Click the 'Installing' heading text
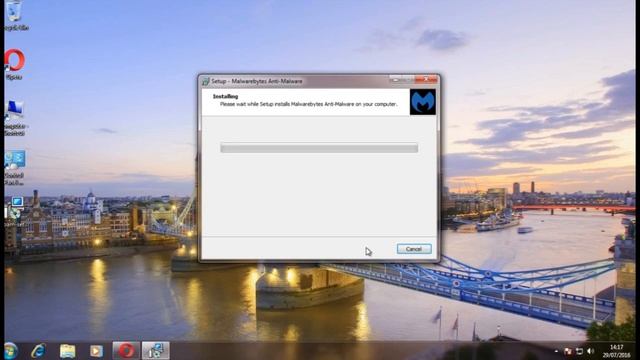This screenshot has width=640, height=360. pos(225,96)
